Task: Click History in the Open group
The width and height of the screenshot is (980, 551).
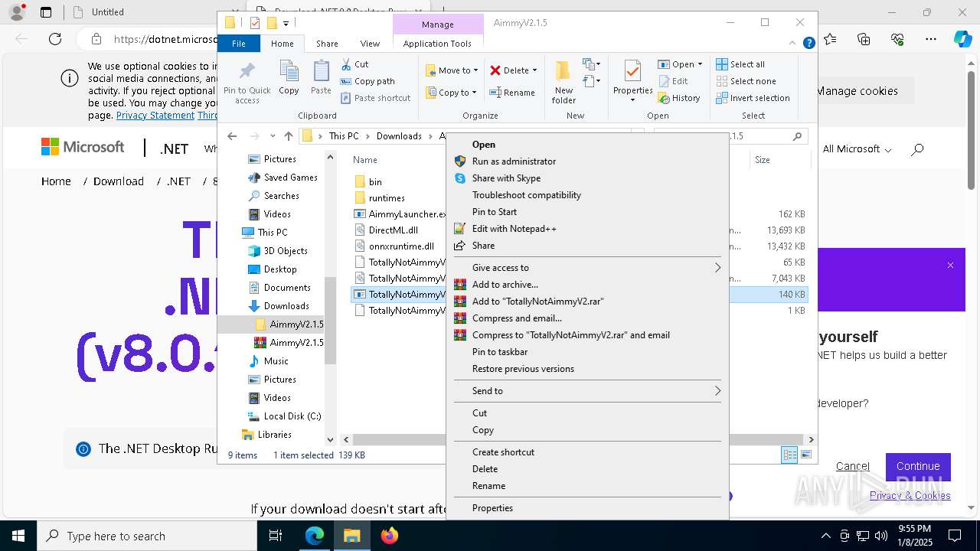Action: (x=678, y=98)
